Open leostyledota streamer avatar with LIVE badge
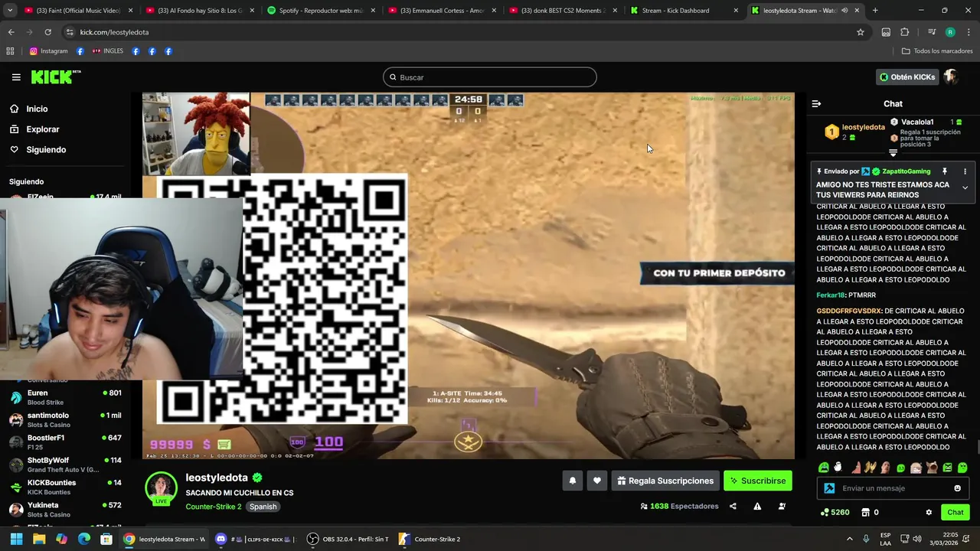Screen dimensions: 980x551 pyautogui.click(x=162, y=488)
